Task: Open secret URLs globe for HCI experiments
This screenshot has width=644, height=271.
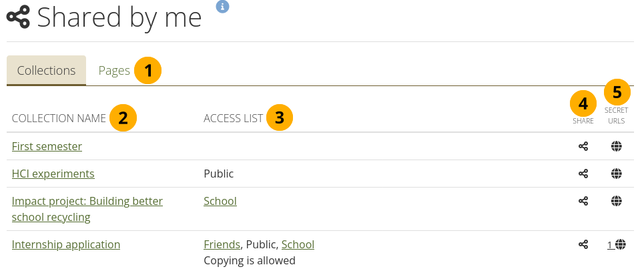Action: [617, 174]
